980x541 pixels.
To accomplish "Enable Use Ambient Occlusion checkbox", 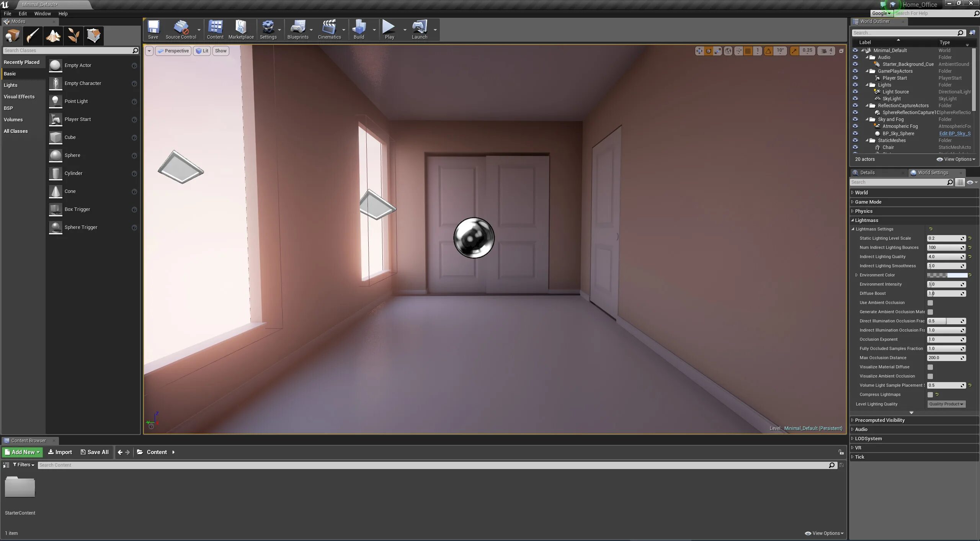I will click(x=930, y=303).
